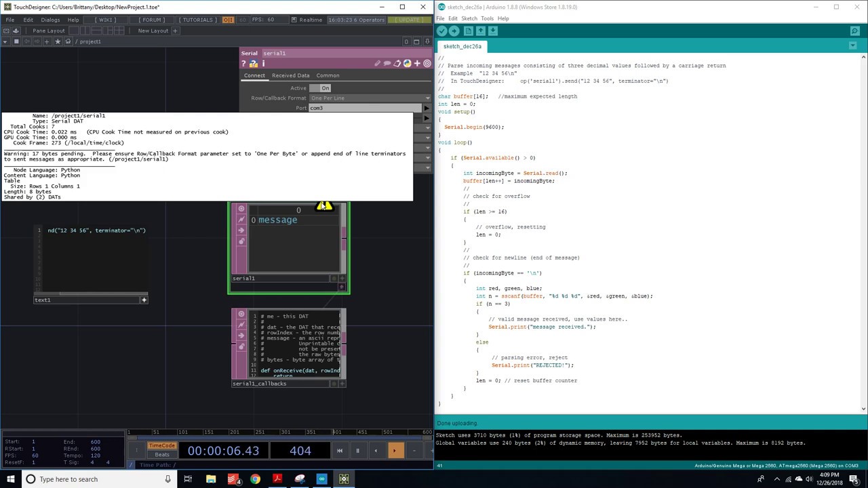This screenshot has height=488, width=868.
Task: Toggle viewer active icon on serial1_callbacks node
Action: [241, 314]
